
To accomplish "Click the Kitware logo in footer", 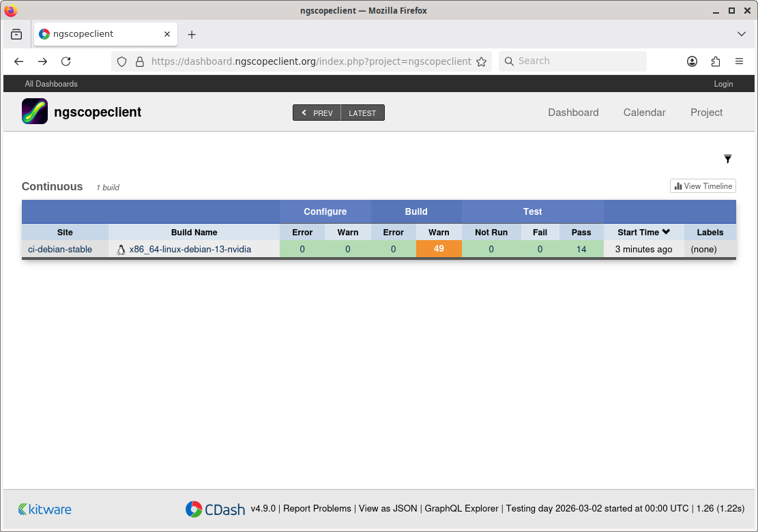I will tap(45, 509).
